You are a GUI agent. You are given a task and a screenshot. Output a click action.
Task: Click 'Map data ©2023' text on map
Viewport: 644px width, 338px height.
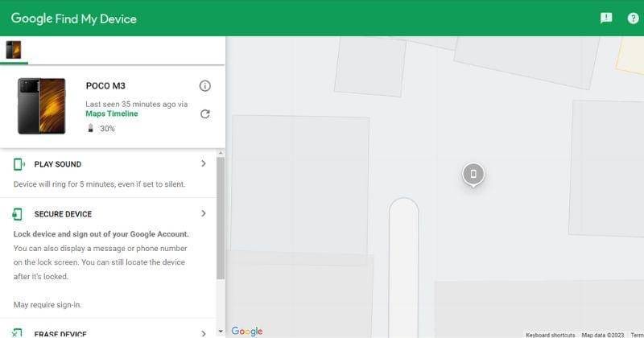(x=602, y=335)
